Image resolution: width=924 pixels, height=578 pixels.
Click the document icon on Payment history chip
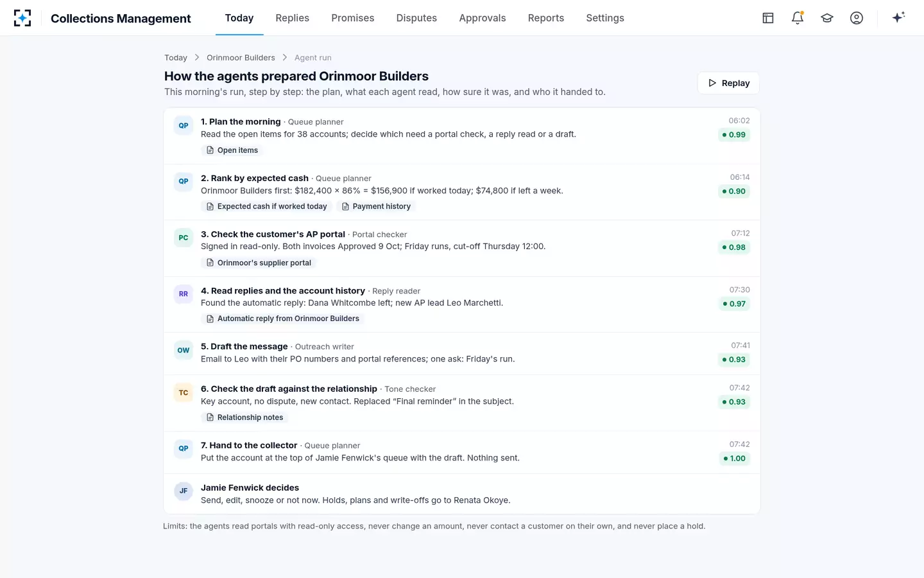pos(345,206)
